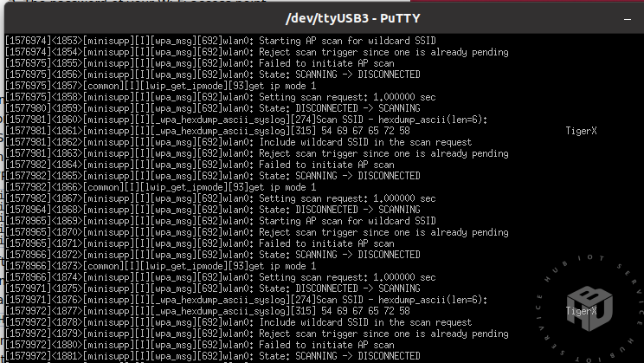
Task: Click log line 1861 hex bytes 54 69 67
Action: click(x=208, y=131)
